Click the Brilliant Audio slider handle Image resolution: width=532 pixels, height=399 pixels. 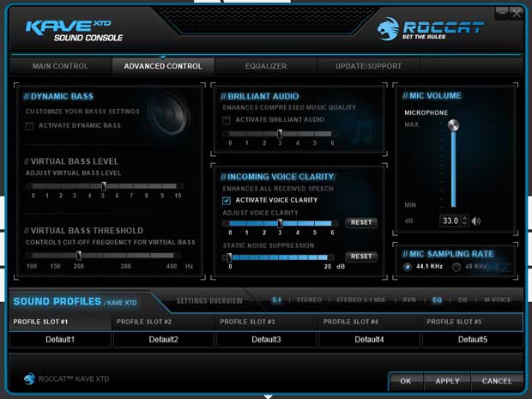(280, 134)
